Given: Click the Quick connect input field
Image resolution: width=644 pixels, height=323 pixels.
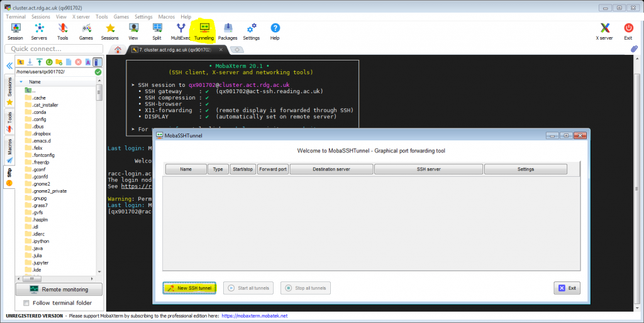Looking at the screenshot, I should click(x=53, y=48).
